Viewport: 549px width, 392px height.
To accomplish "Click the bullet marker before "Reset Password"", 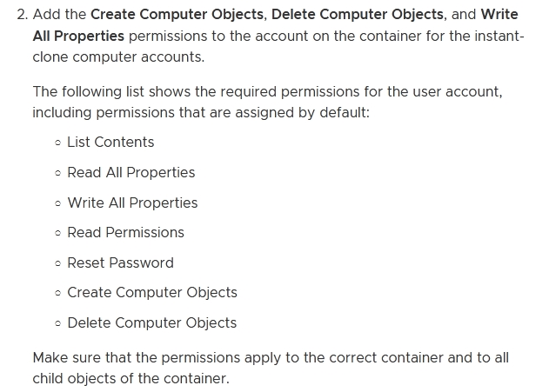I will [x=57, y=263].
